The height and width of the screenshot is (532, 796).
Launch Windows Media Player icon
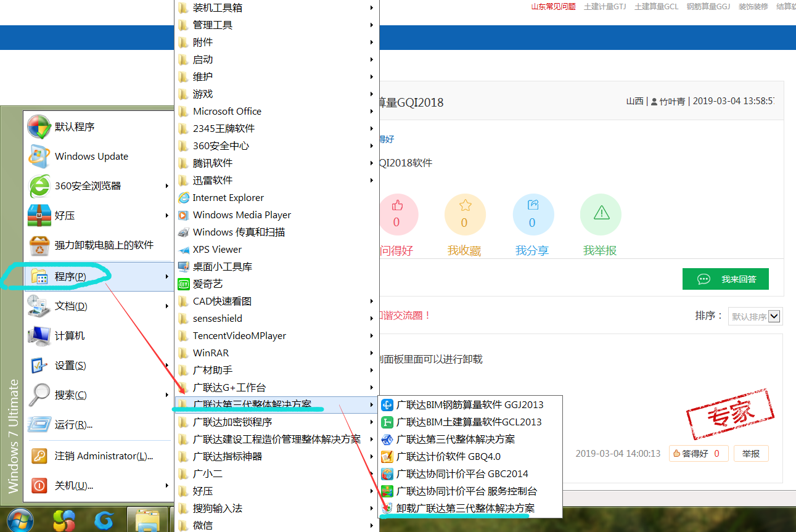(183, 215)
